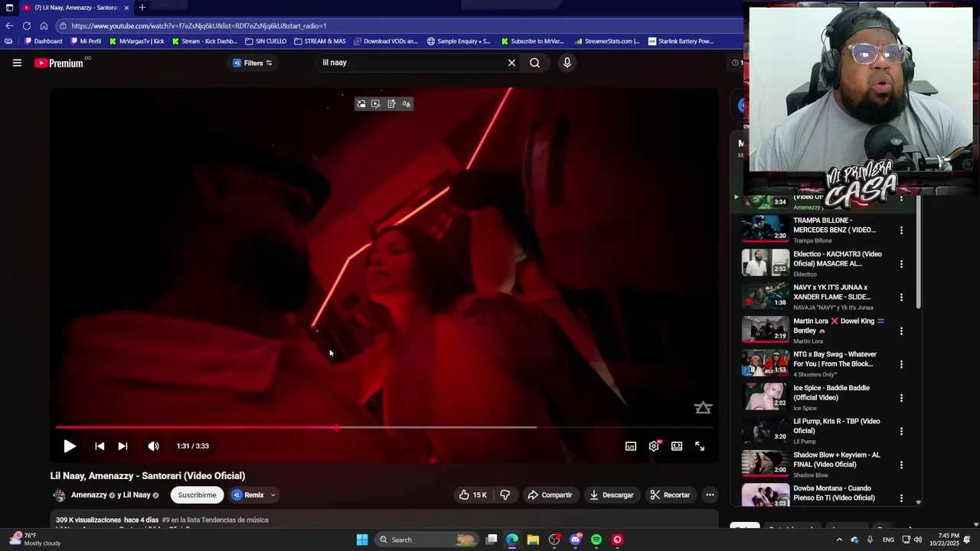The height and width of the screenshot is (551, 980).
Task: Open a new browser tab
Action: coord(142,8)
